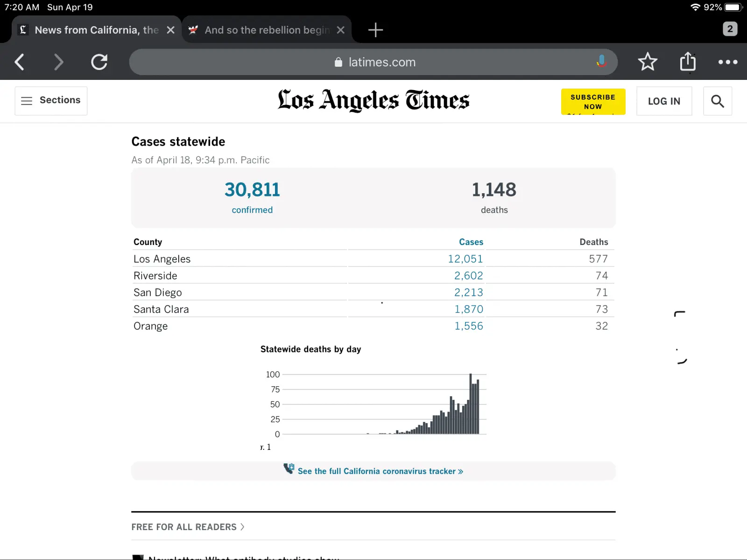Select the As of April 18 timestamp

coord(201,160)
